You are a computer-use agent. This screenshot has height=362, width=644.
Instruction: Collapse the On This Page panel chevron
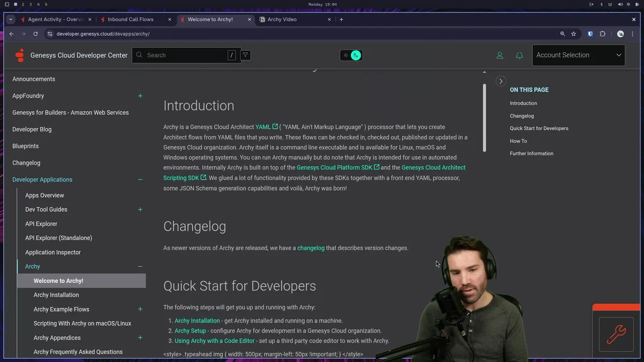(501, 81)
